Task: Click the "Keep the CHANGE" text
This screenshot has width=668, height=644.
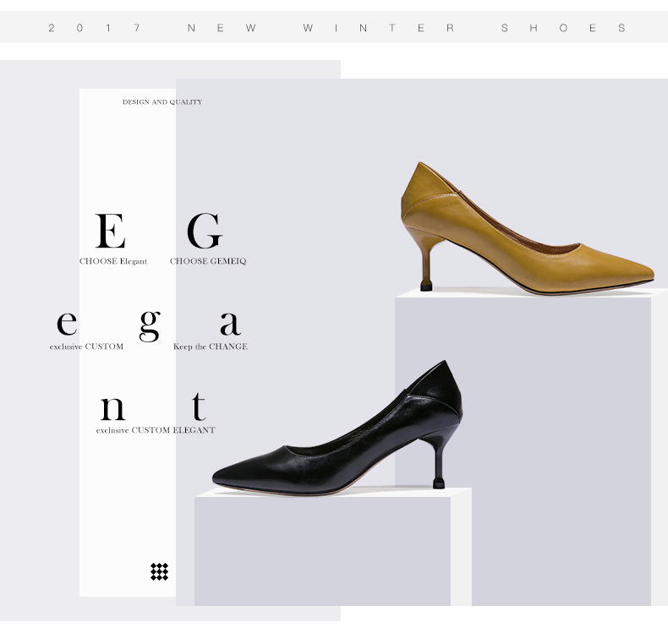Action: click(x=211, y=347)
